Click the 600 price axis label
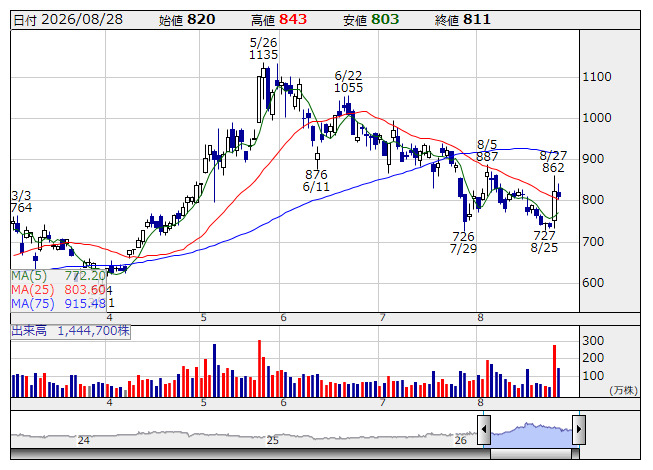The width and height of the screenshot is (653, 470). tap(593, 283)
